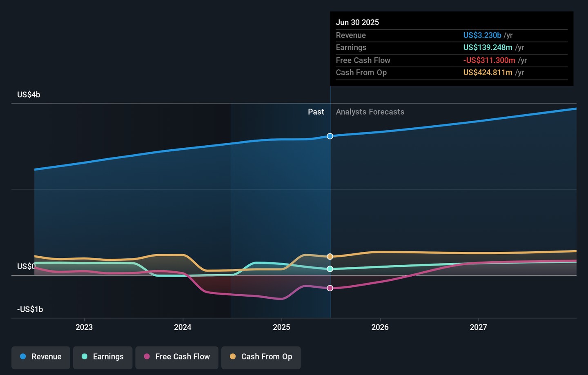The image size is (588, 375).
Task: Click the pink Free Cash Flow data marker
Action: coord(330,288)
